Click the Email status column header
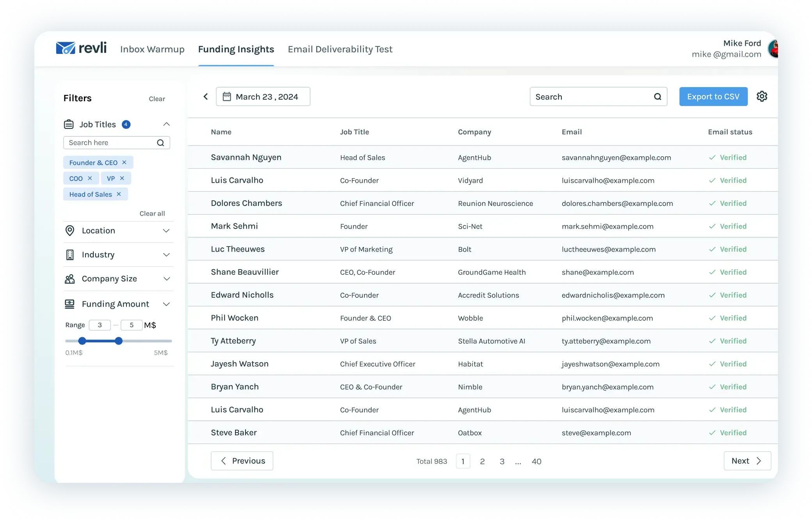The image size is (812, 520). [x=730, y=132]
